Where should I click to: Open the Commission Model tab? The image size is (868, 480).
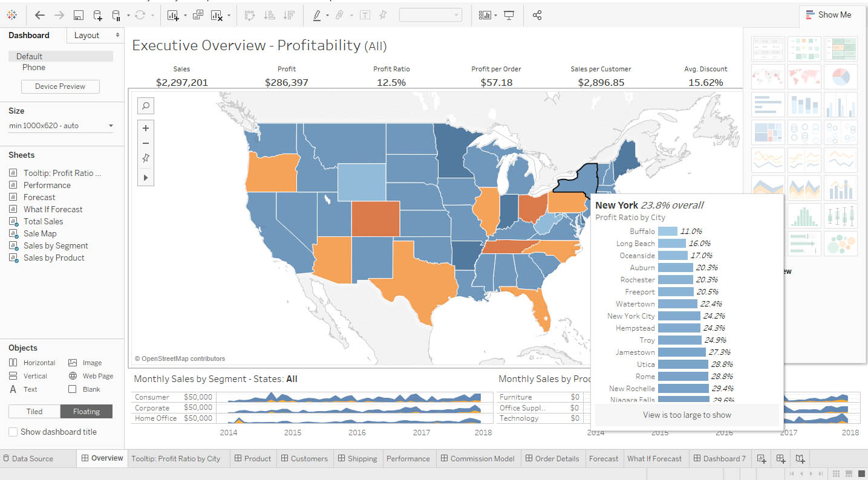tap(478, 458)
